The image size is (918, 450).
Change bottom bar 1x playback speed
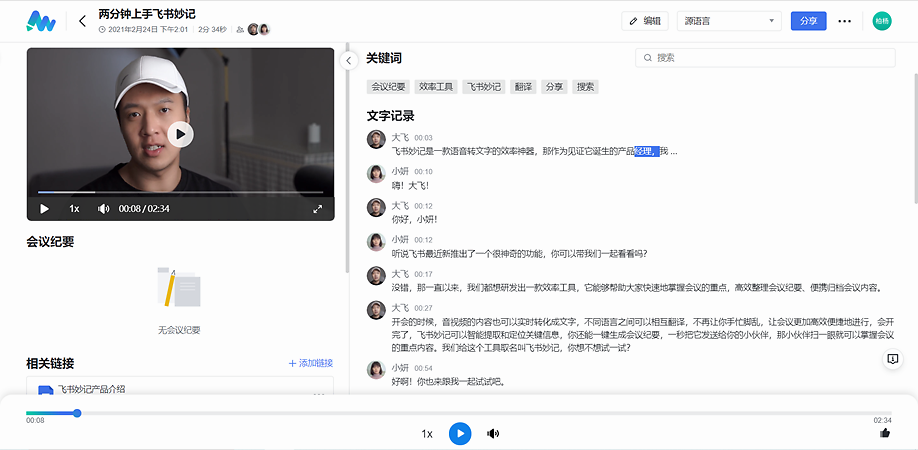[427, 433]
